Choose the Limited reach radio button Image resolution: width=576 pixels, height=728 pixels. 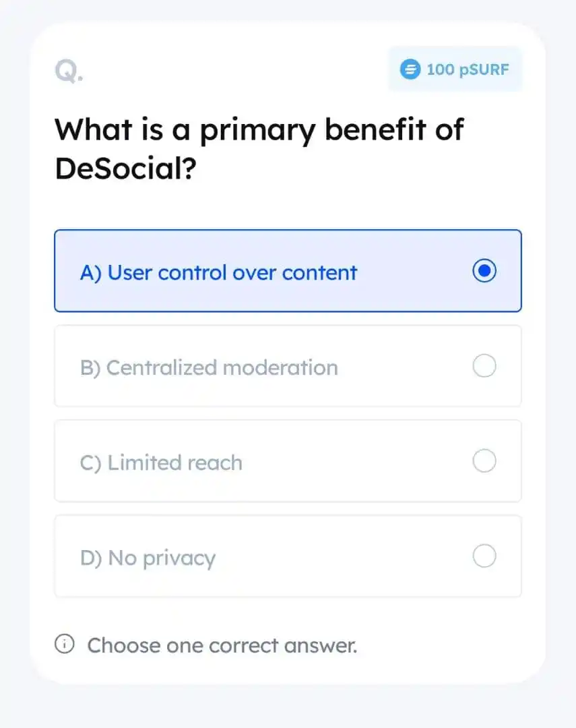pyautogui.click(x=484, y=460)
